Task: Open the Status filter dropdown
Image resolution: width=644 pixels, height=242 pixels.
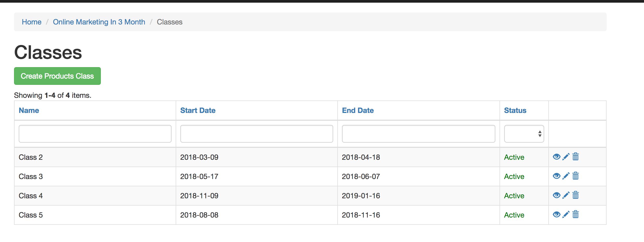Action: (524, 134)
